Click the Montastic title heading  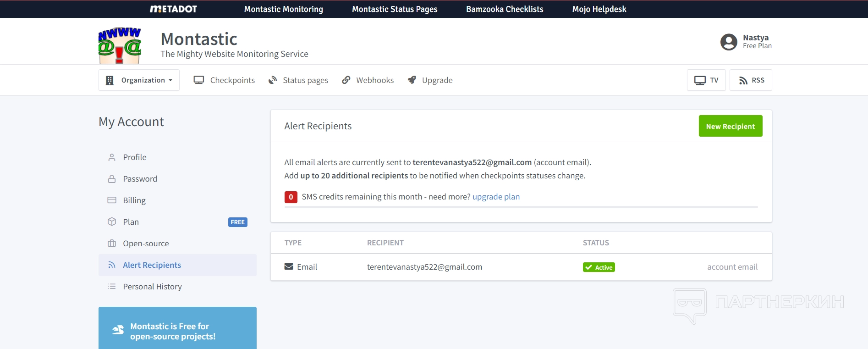coord(199,39)
